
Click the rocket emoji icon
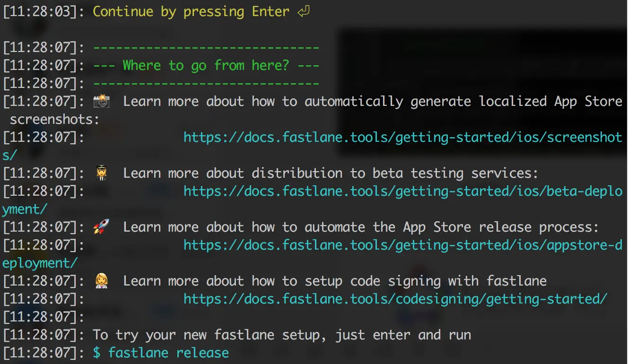pos(101,227)
